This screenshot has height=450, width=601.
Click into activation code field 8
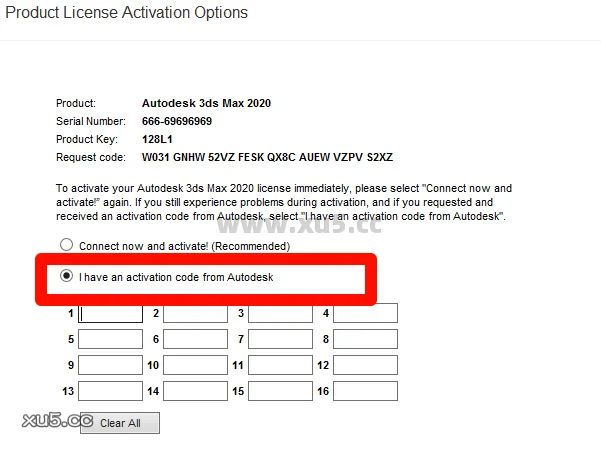click(x=365, y=340)
